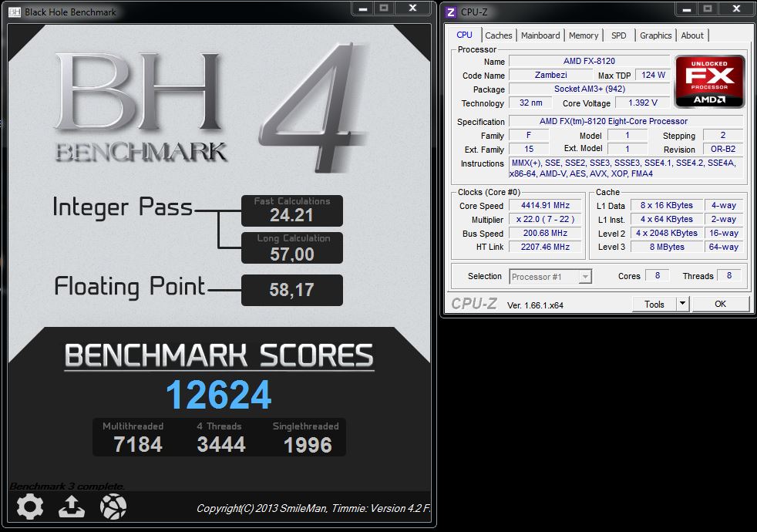Go to the SPD tab

point(618,35)
